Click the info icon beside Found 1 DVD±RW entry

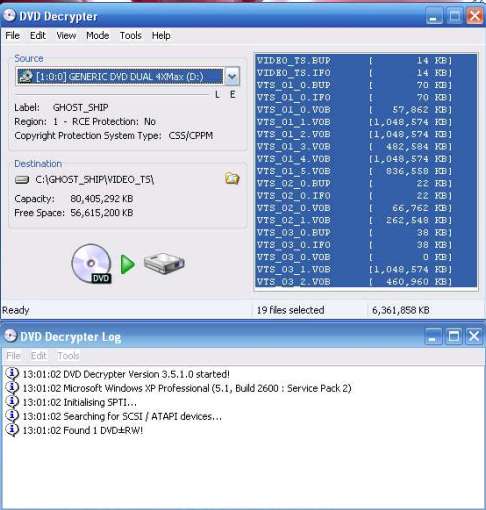click(12, 430)
